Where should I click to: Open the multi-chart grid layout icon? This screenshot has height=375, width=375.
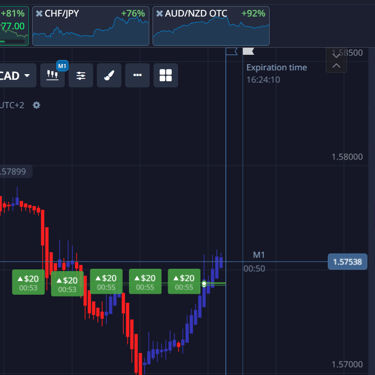coord(166,75)
